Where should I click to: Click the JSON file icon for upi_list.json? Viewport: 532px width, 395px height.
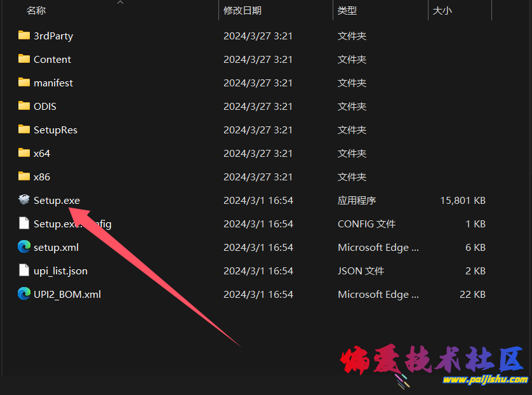(23, 271)
